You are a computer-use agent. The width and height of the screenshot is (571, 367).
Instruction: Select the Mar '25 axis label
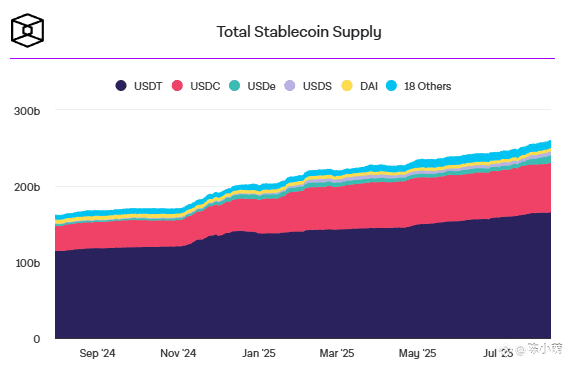pos(337,353)
